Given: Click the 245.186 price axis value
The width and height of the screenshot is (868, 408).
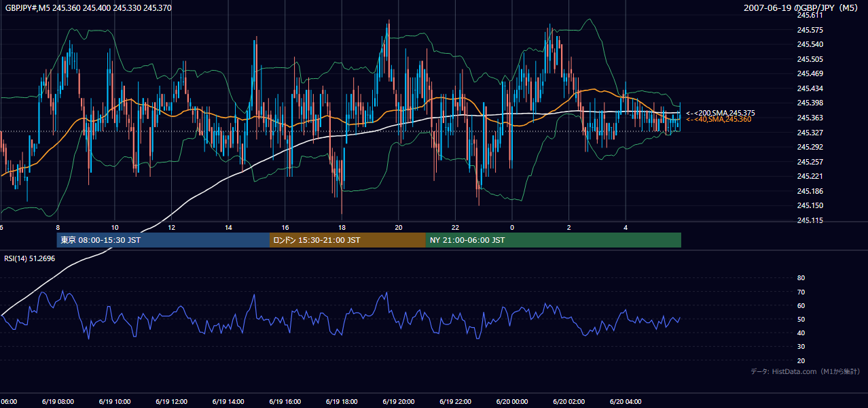Looking at the screenshot, I should tap(810, 191).
